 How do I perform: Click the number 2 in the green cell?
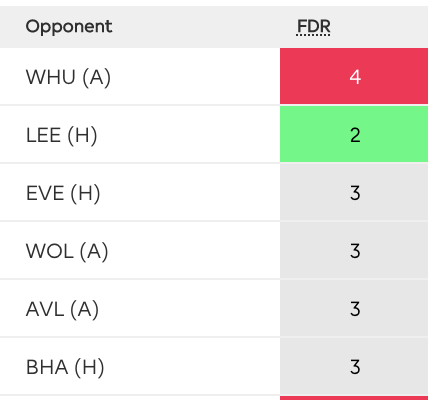355,135
